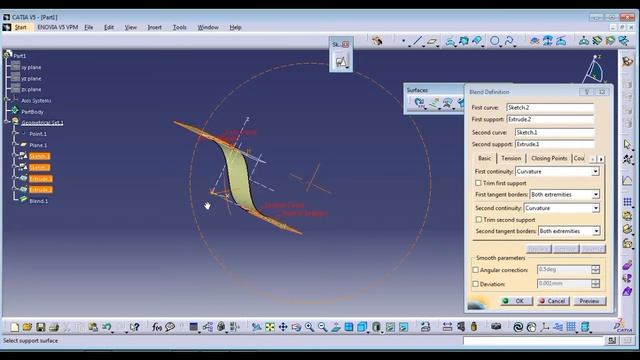Click the Point tool in the top toolbar

click(404, 41)
